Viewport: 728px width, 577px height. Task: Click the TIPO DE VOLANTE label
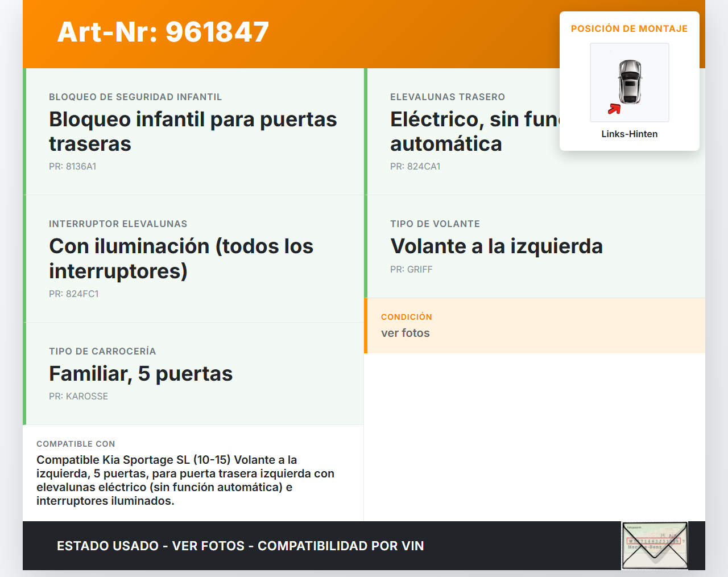coord(435,224)
